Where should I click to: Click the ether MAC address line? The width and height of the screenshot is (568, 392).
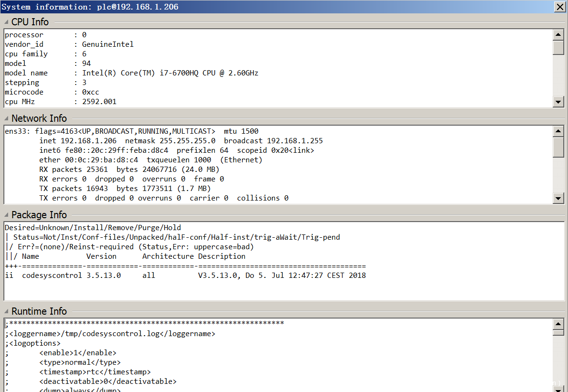pos(150,160)
